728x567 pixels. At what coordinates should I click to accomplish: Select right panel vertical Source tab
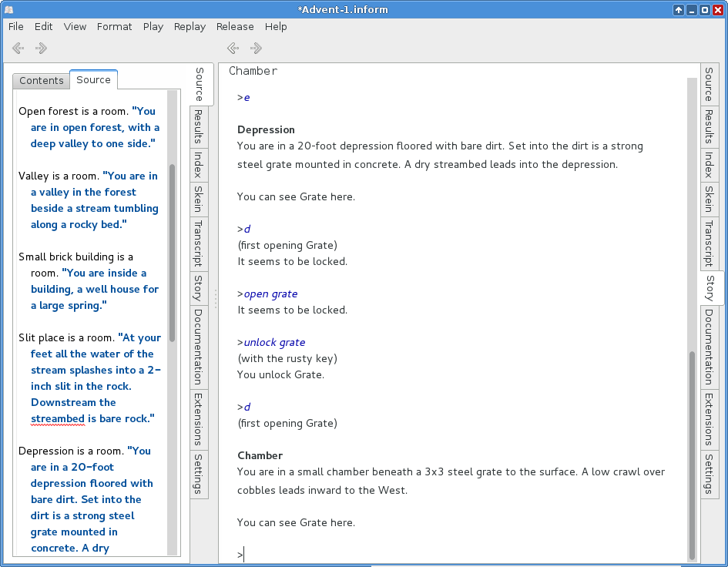click(709, 84)
